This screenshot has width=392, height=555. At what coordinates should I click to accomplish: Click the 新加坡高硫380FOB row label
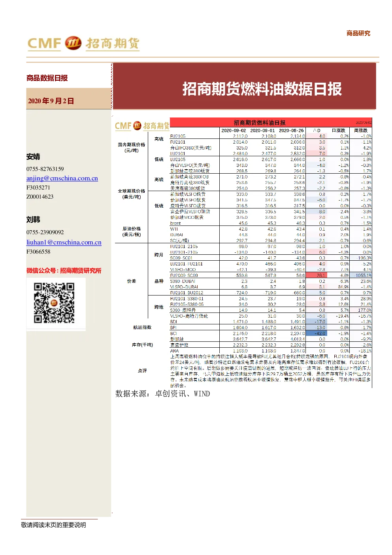pos(190,177)
